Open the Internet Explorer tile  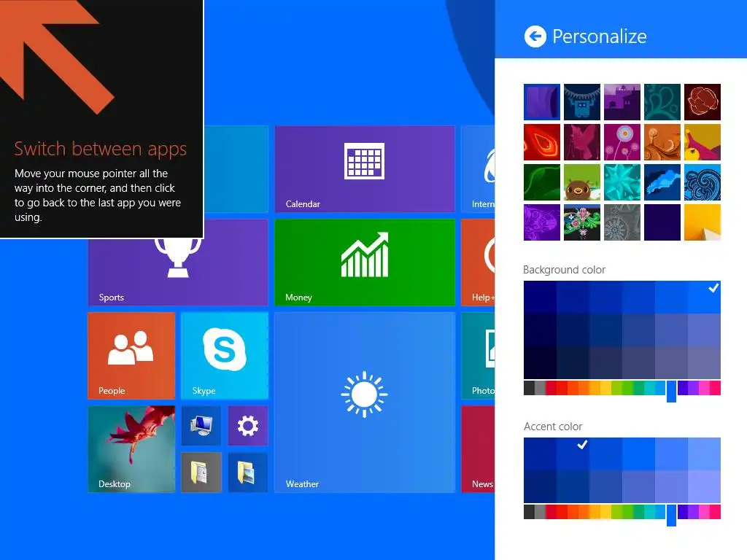(479, 168)
